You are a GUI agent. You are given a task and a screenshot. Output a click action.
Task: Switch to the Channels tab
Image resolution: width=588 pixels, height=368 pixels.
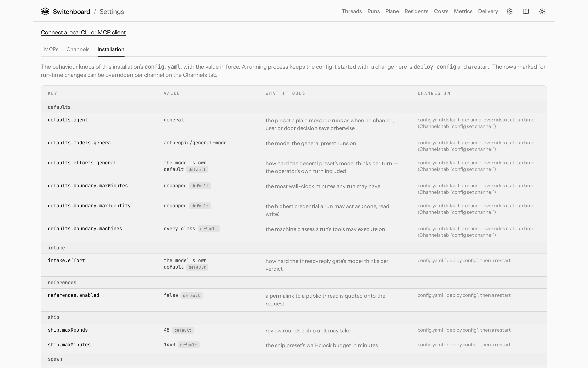coord(78,49)
